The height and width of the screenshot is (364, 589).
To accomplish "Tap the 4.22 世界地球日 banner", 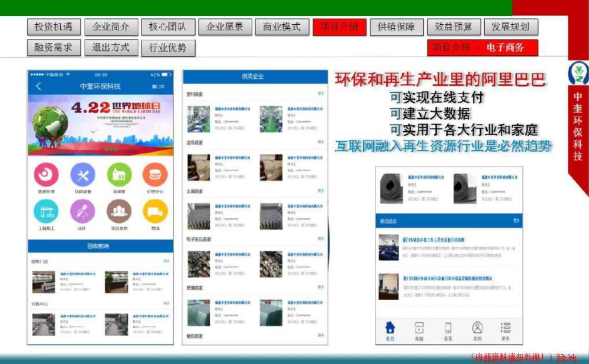I will click(x=100, y=125).
